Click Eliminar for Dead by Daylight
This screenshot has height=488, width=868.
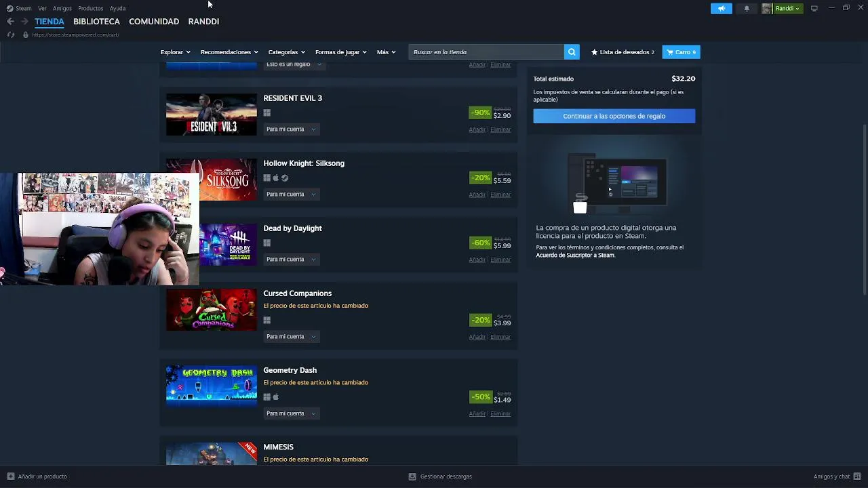(x=500, y=260)
